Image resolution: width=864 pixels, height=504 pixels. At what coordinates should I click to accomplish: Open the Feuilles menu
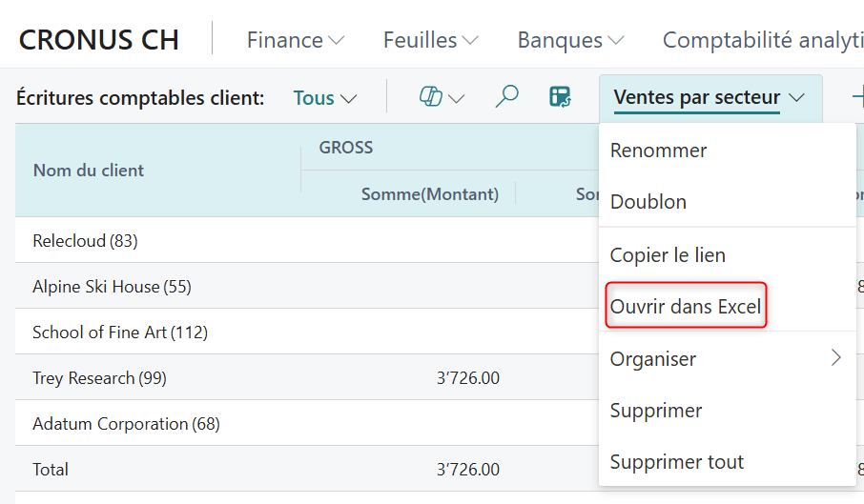pos(430,40)
